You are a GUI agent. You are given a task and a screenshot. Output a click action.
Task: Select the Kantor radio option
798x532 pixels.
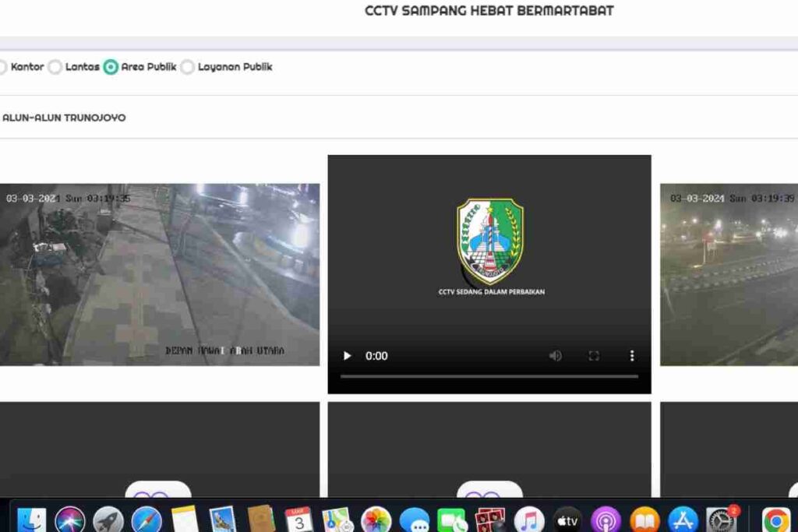(x=2, y=68)
